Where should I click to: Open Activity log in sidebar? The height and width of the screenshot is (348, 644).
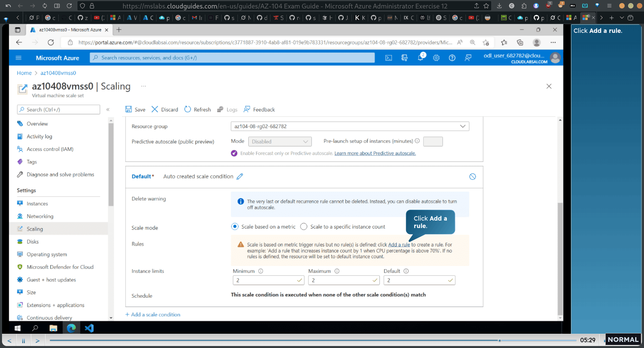39,136
